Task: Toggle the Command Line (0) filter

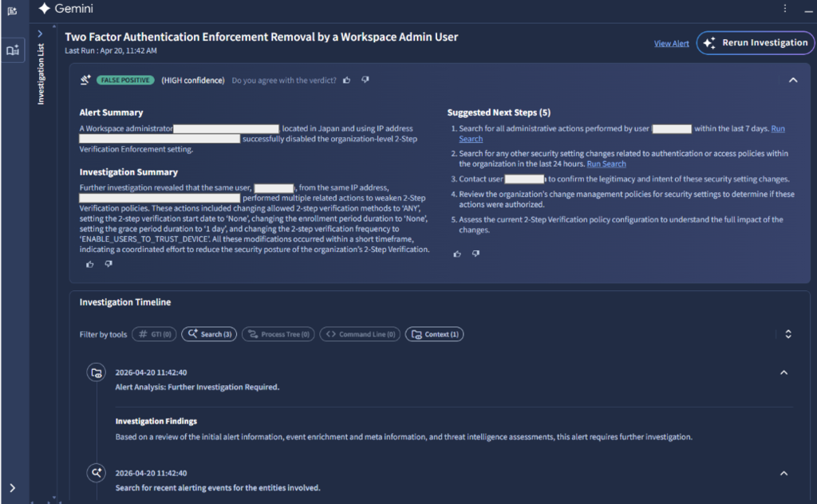Action: click(360, 334)
